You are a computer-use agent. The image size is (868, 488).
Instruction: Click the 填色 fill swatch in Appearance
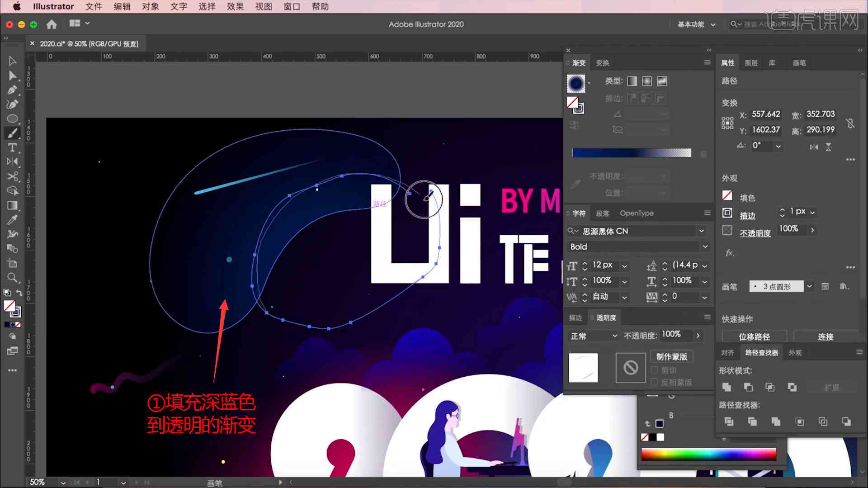[727, 196]
